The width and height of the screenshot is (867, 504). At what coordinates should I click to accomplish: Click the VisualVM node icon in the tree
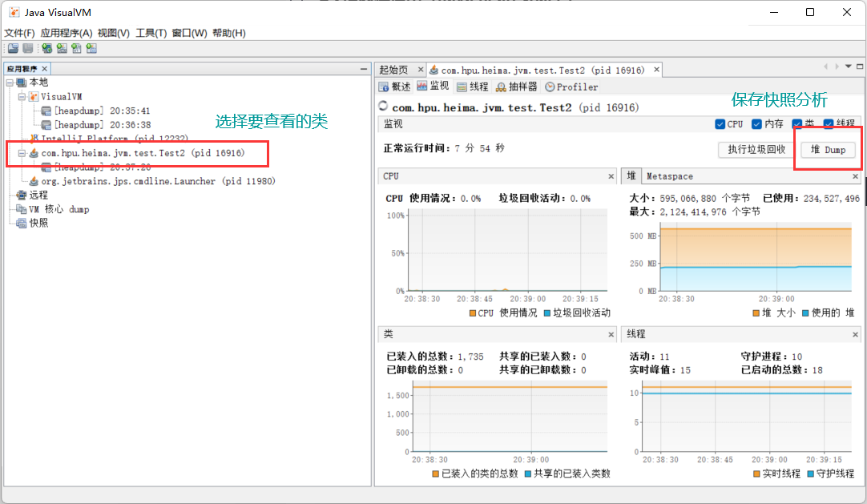pos(34,97)
